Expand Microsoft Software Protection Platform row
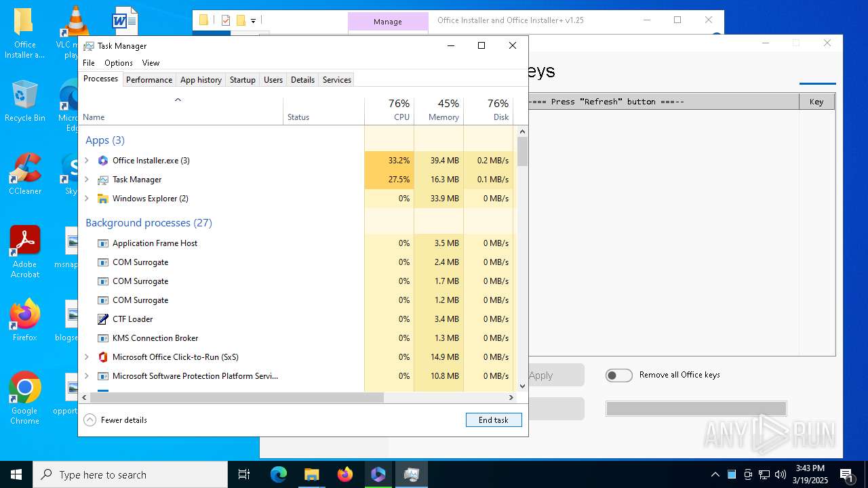 click(x=86, y=376)
